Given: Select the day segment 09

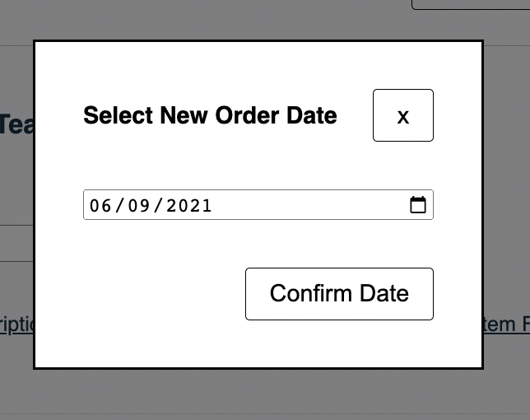Looking at the screenshot, I should (x=139, y=205).
